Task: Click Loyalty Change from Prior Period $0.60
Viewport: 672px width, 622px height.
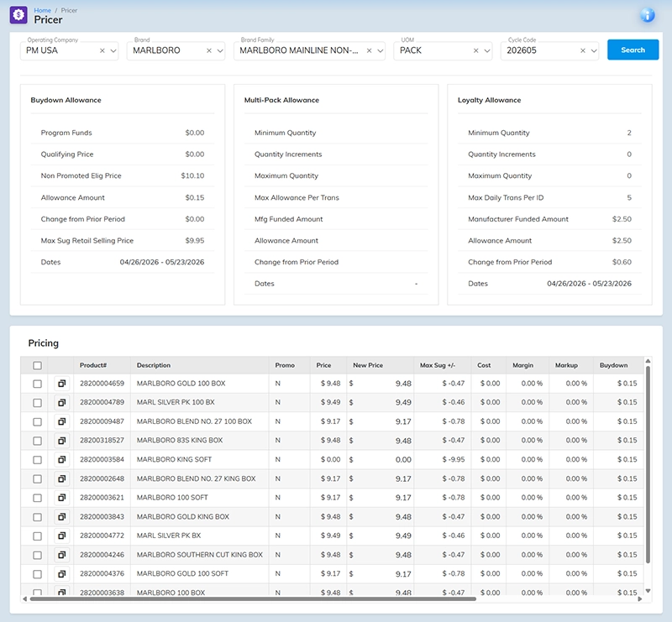Action: [x=622, y=262]
